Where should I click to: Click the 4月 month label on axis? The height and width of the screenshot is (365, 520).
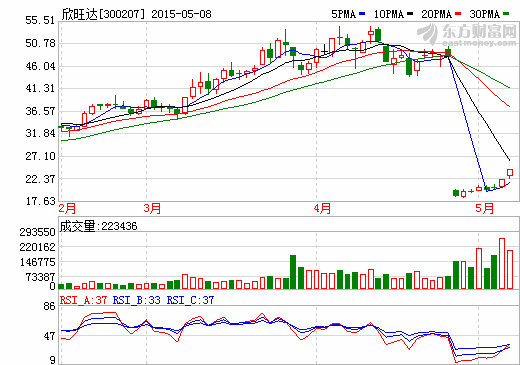pyautogui.click(x=322, y=208)
